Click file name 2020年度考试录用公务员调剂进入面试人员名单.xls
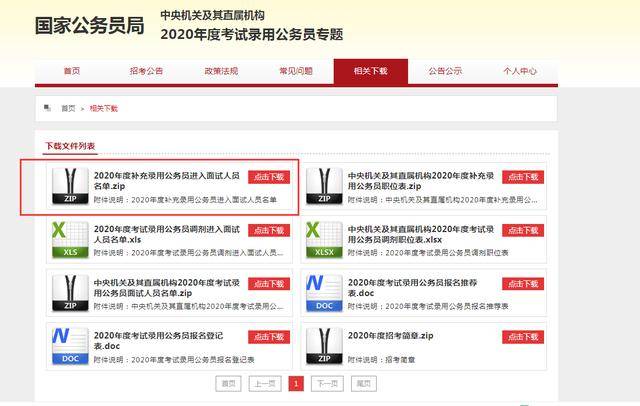This screenshot has height=406, width=640. (x=167, y=234)
